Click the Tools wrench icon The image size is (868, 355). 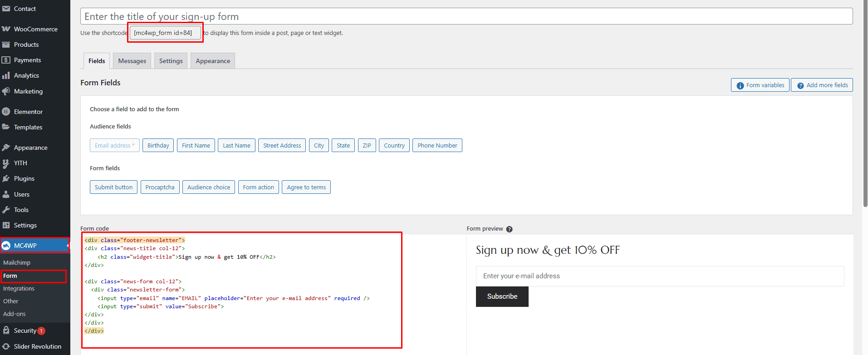(x=6, y=210)
